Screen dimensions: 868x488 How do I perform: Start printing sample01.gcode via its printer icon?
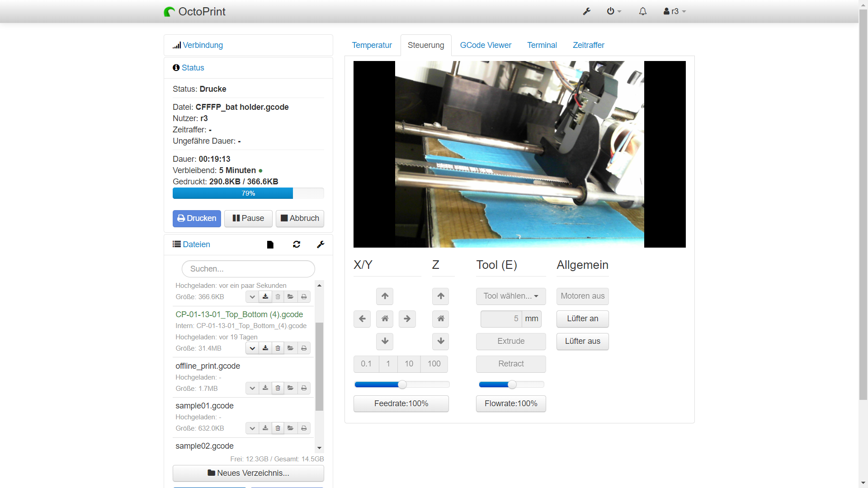[x=304, y=428]
